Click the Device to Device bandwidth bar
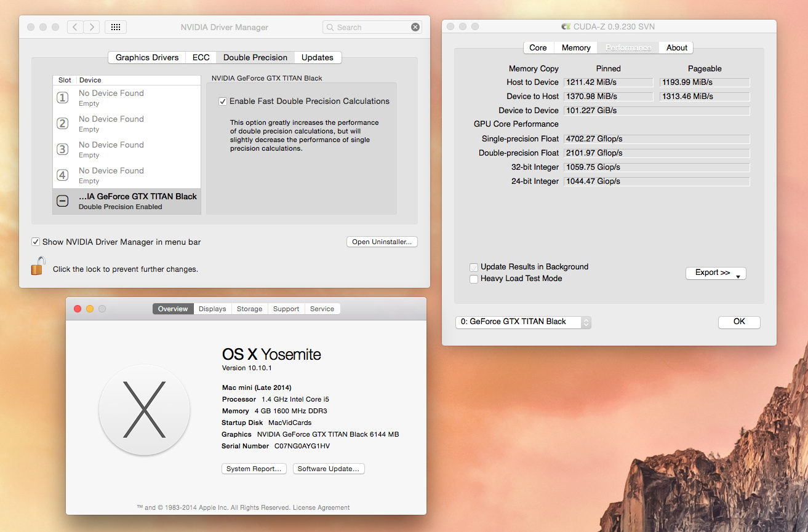This screenshot has height=532, width=808. point(657,111)
